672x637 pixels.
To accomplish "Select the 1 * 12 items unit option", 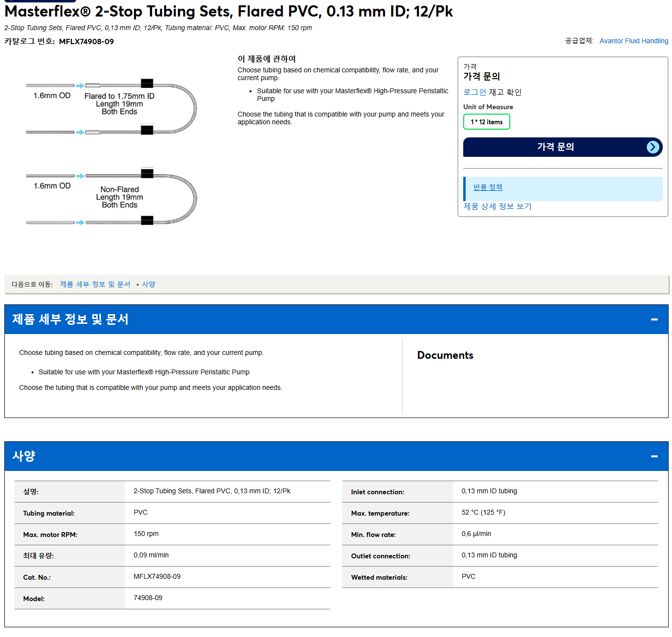I will click(487, 122).
